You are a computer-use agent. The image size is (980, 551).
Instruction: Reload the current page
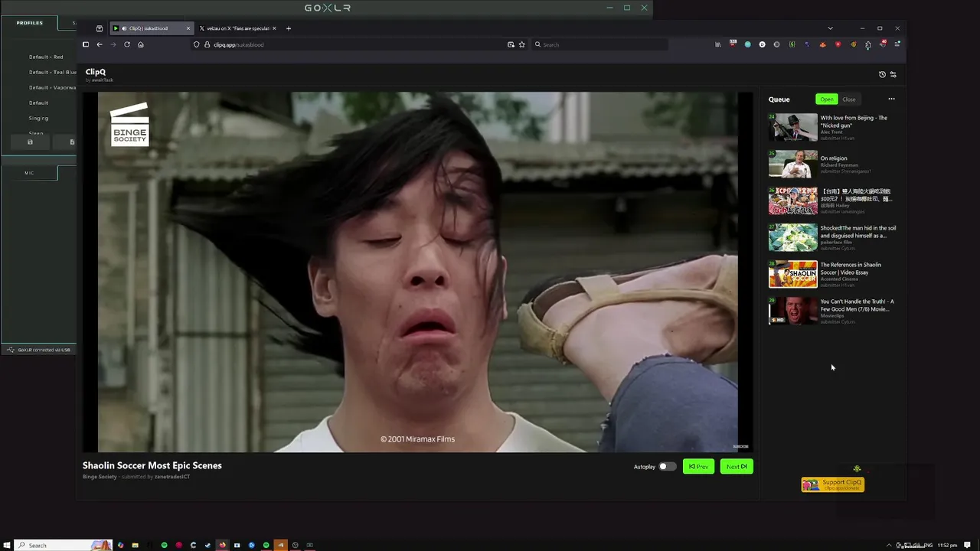[127, 44]
